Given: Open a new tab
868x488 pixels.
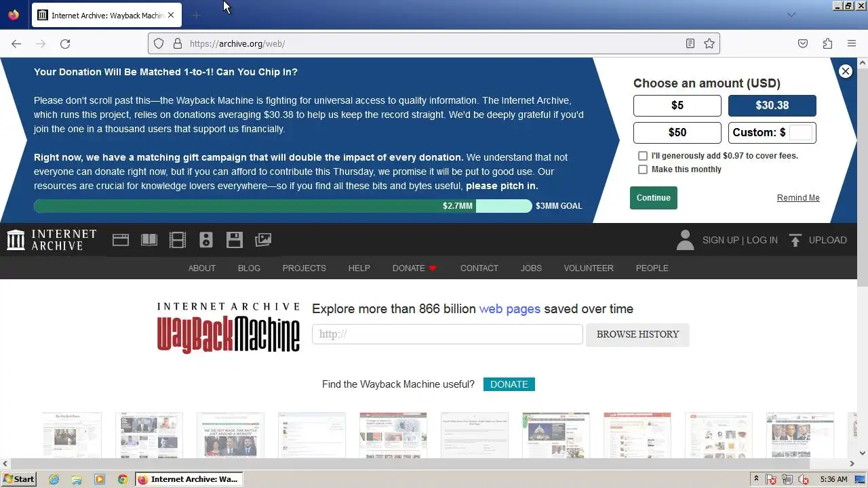Looking at the screenshot, I should 196,15.
